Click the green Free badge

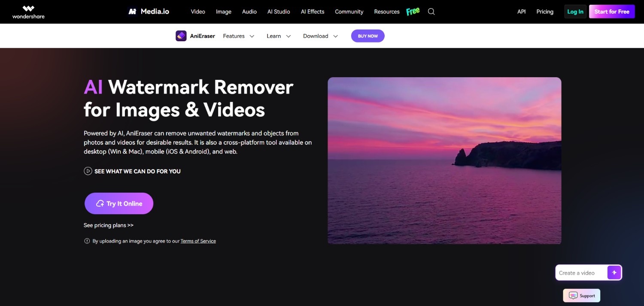click(413, 12)
